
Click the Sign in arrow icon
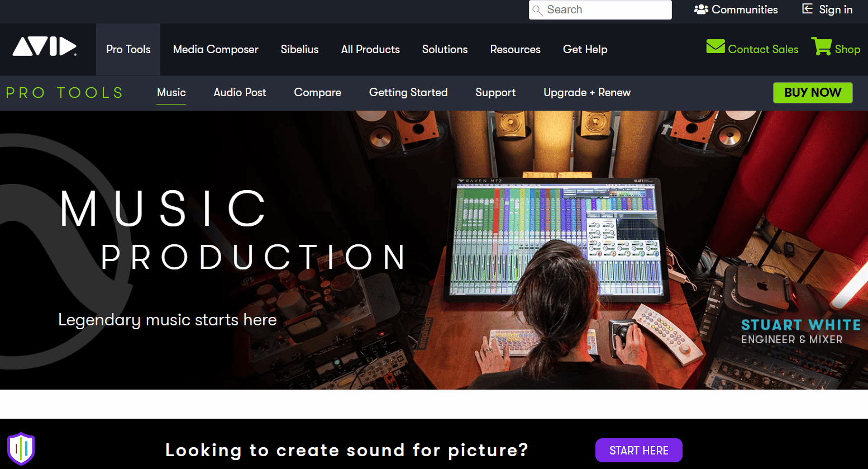coord(808,9)
